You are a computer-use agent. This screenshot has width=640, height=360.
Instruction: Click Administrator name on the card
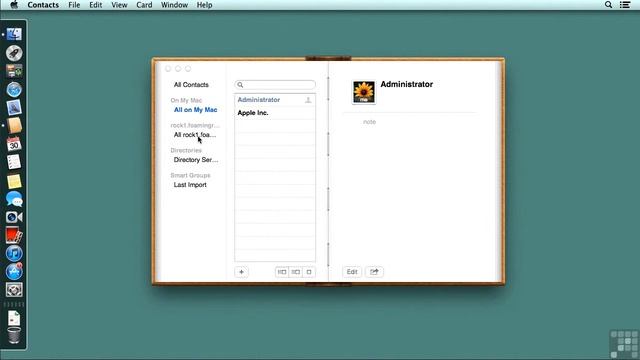click(x=407, y=84)
